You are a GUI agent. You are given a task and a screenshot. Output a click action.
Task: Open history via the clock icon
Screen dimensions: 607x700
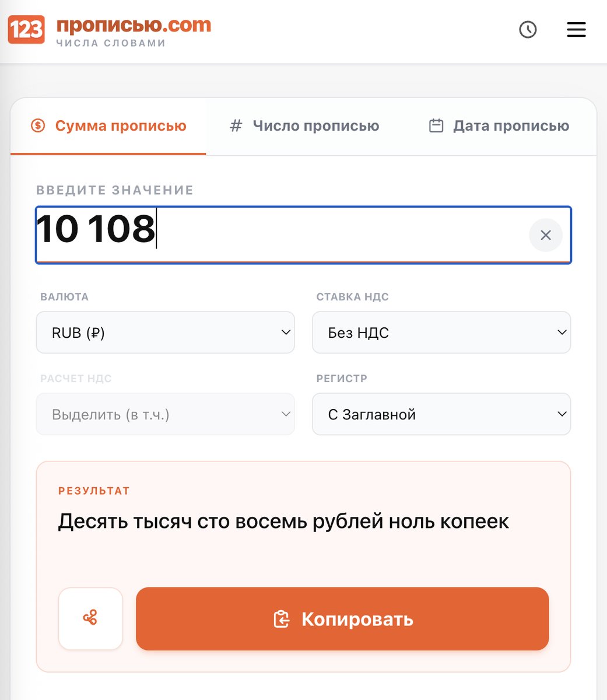pos(528,30)
